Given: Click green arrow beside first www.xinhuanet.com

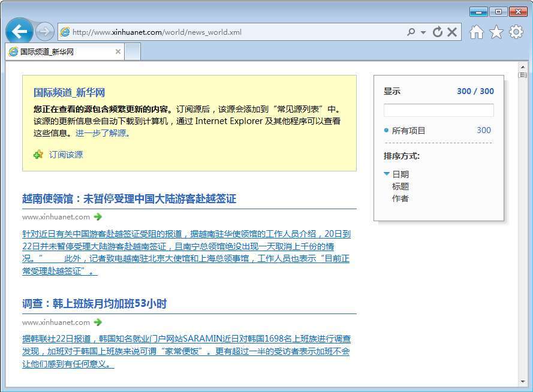Looking at the screenshot, I should coord(98,217).
